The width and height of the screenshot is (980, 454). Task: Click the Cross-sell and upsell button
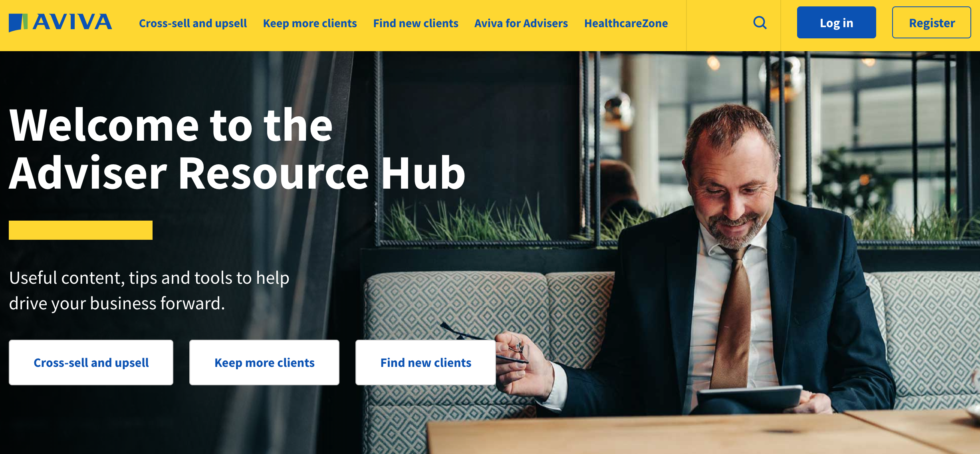91,361
